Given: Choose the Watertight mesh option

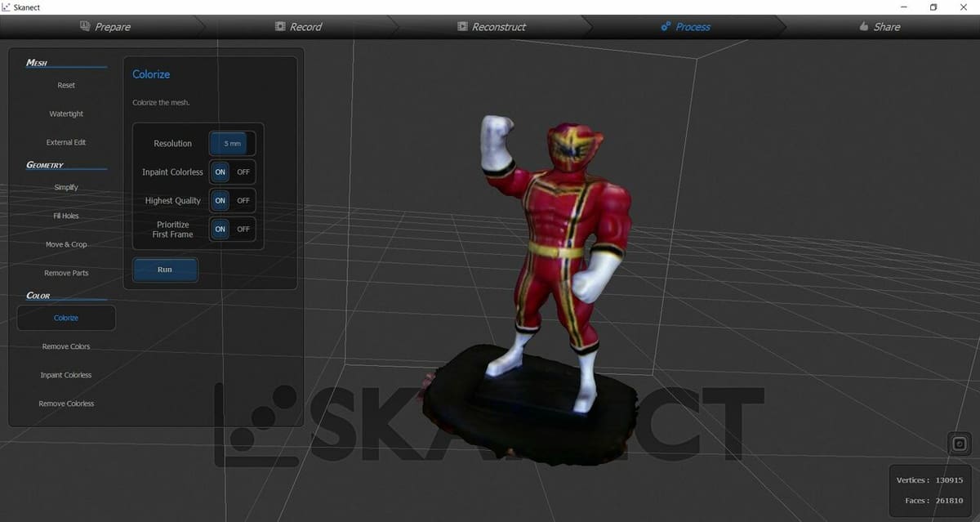Looking at the screenshot, I should (66, 114).
